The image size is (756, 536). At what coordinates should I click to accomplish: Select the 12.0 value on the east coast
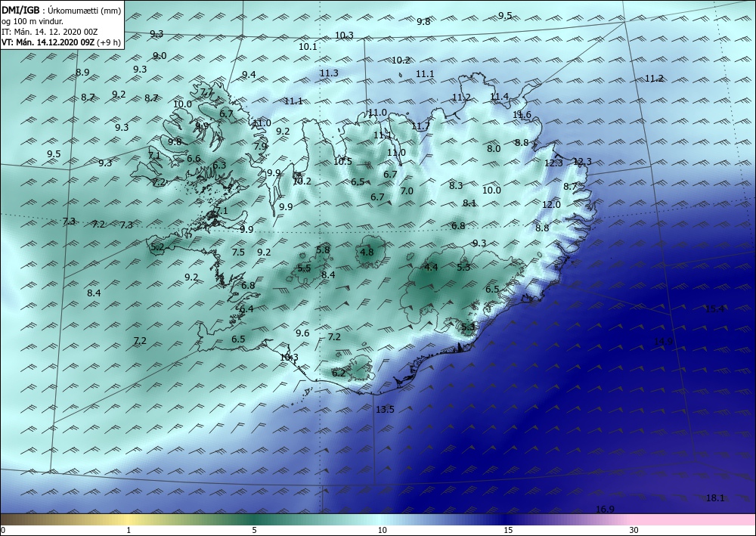click(551, 204)
